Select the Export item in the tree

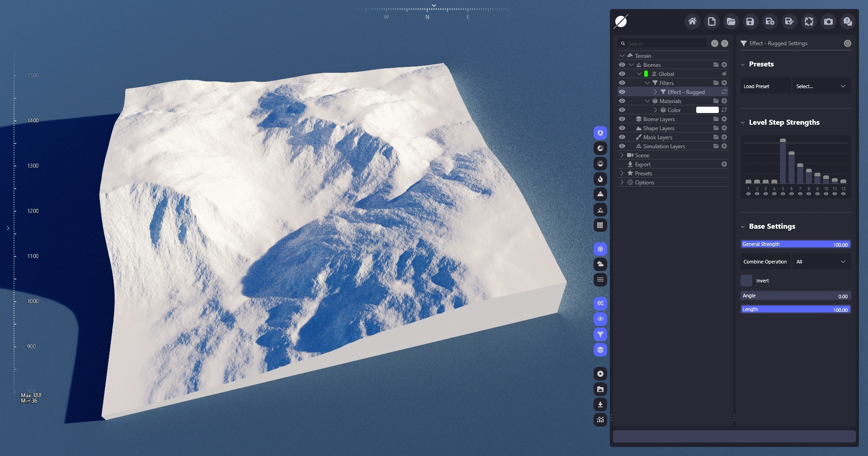click(x=642, y=164)
